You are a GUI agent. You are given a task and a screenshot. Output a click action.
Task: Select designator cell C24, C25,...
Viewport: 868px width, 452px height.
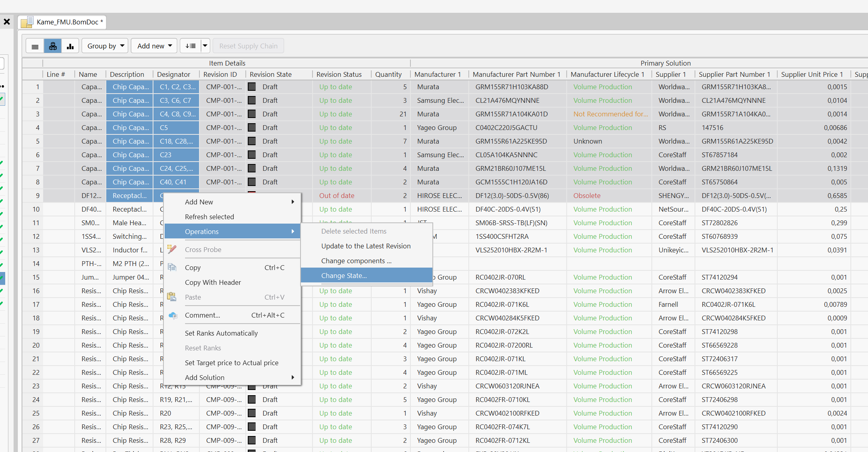(x=176, y=168)
